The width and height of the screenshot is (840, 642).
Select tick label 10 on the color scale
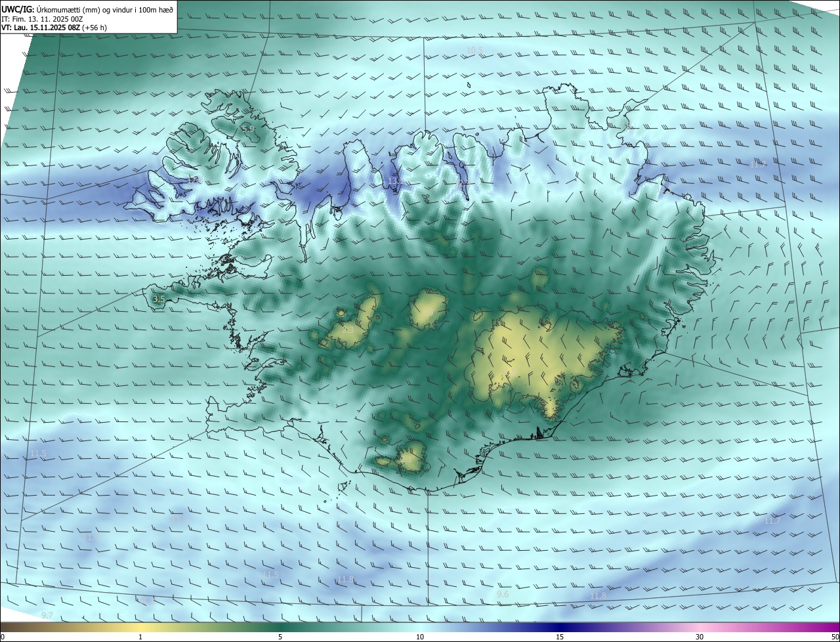pos(420,637)
